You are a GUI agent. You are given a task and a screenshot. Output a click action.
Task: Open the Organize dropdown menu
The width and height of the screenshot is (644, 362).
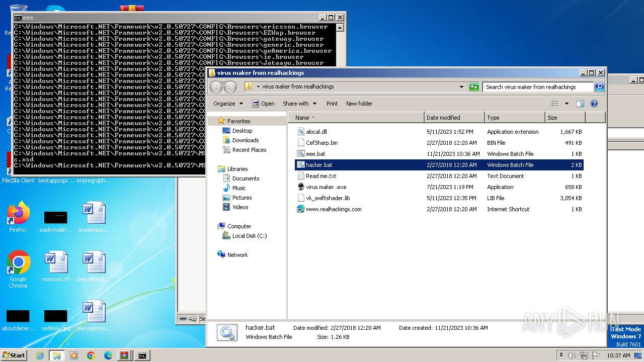pyautogui.click(x=228, y=104)
